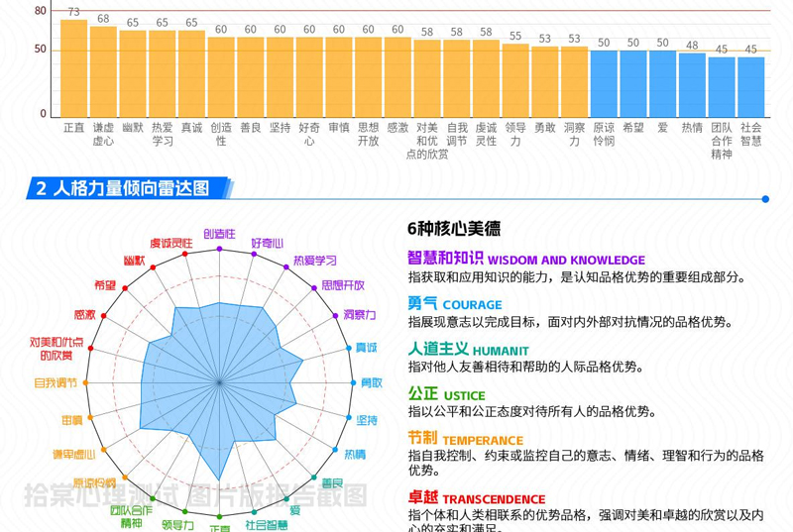Click the 6种核心美德 heading
Screen dimensions: 793x532
454,229
